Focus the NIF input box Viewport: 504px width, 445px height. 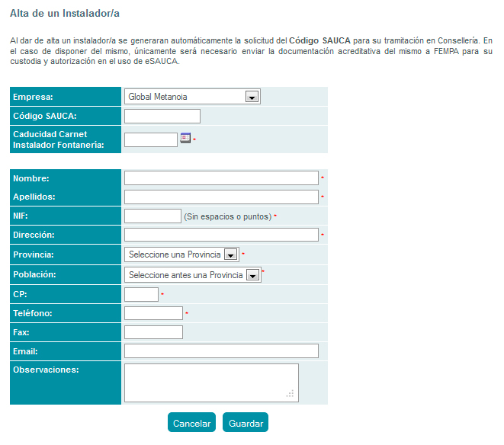152,216
